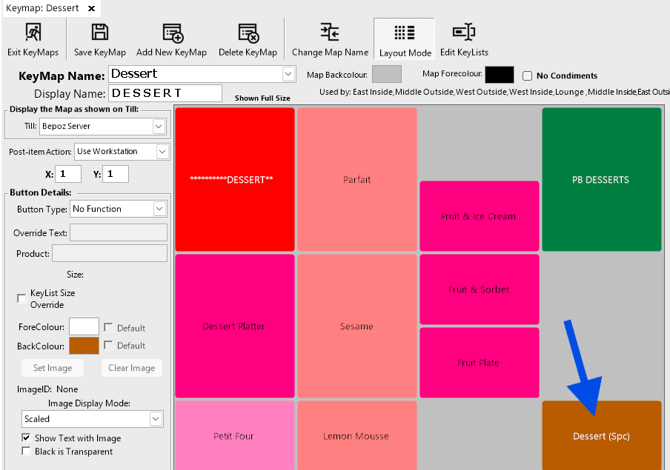This screenshot has height=470, width=670.
Task: Enable the No Condiments checkbox
Action: pyautogui.click(x=527, y=76)
